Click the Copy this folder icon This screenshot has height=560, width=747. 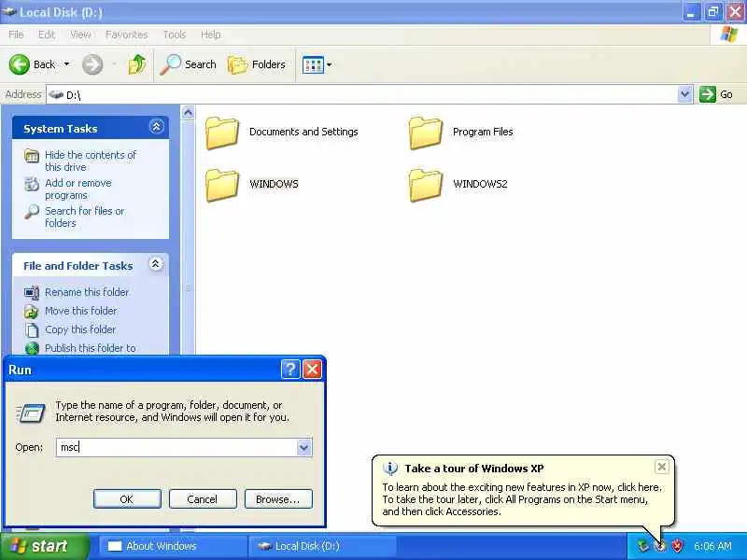point(32,330)
